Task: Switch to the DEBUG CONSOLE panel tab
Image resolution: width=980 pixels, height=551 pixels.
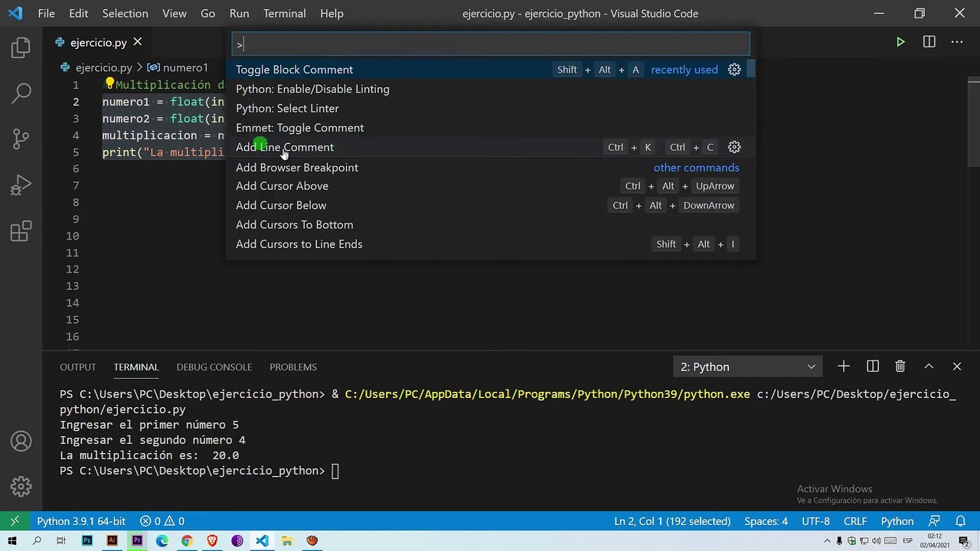Action: click(x=214, y=367)
